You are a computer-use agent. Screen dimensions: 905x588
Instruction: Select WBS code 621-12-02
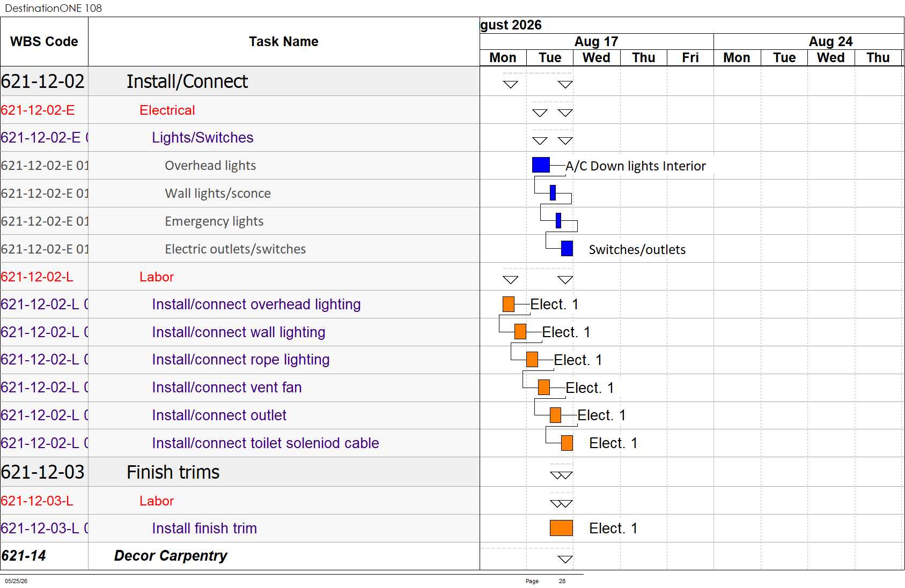click(x=43, y=81)
